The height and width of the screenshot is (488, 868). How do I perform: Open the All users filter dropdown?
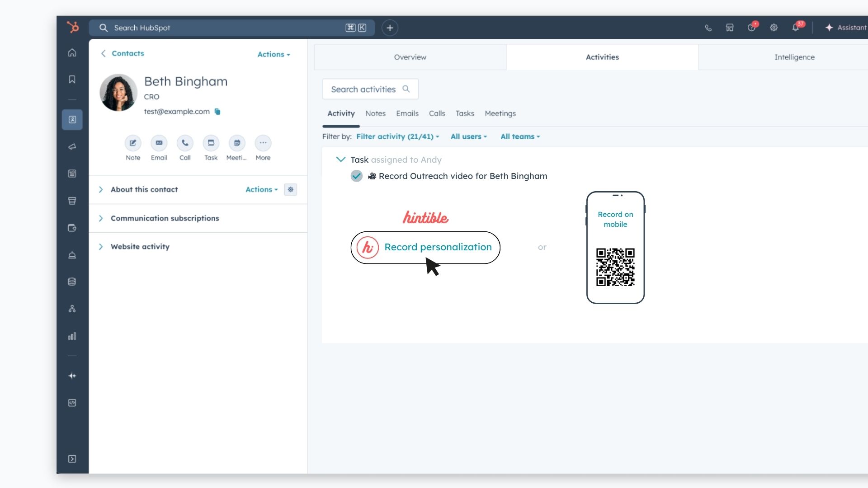(x=468, y=136)
